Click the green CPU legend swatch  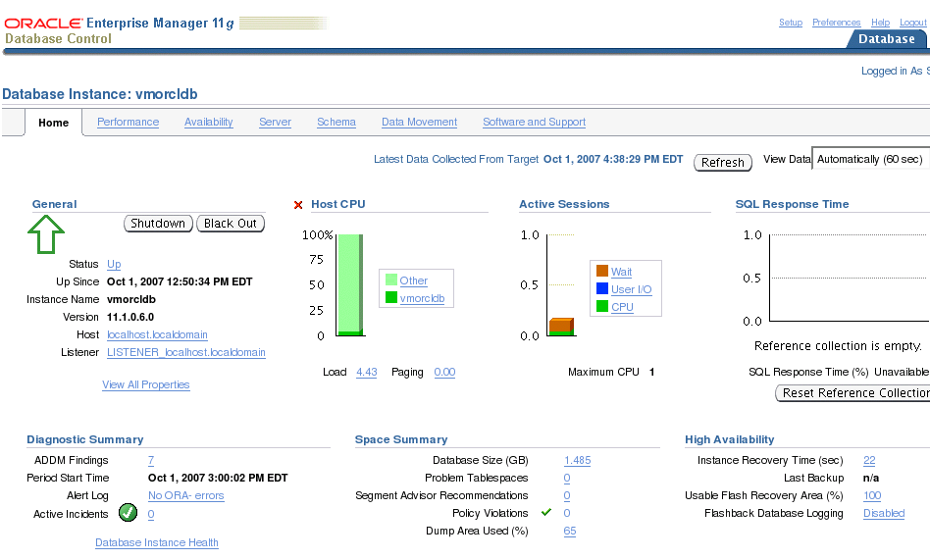(602, 306)
